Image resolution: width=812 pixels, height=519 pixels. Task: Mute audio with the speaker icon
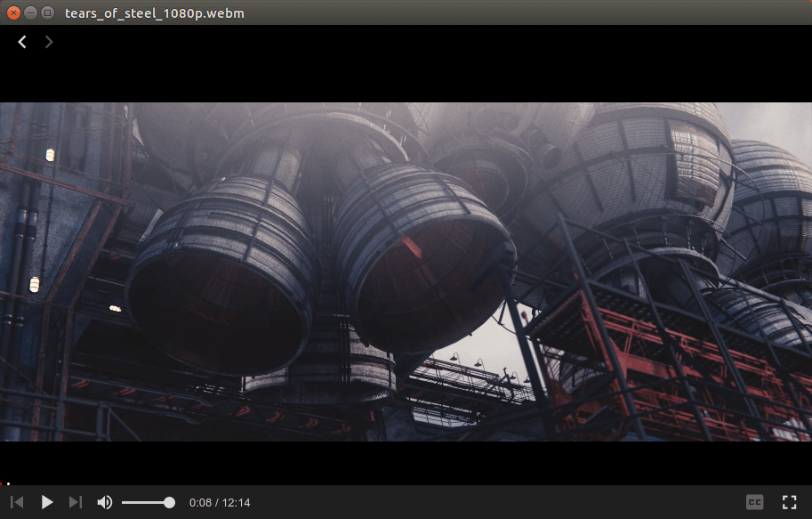click(105, 503)
